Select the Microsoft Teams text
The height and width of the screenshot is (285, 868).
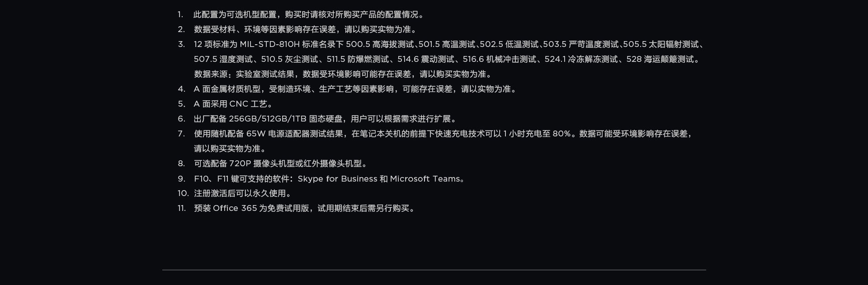click(425, 178)
